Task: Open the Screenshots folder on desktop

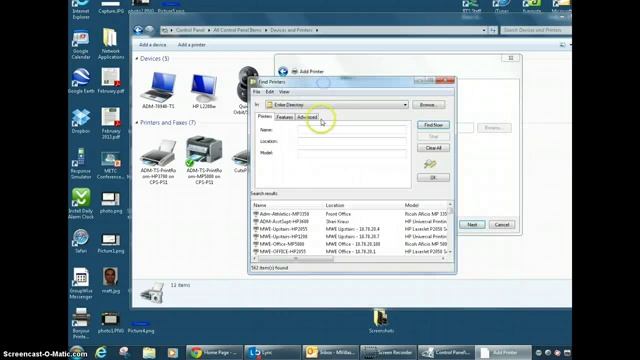Action: (x=381, y=321)
